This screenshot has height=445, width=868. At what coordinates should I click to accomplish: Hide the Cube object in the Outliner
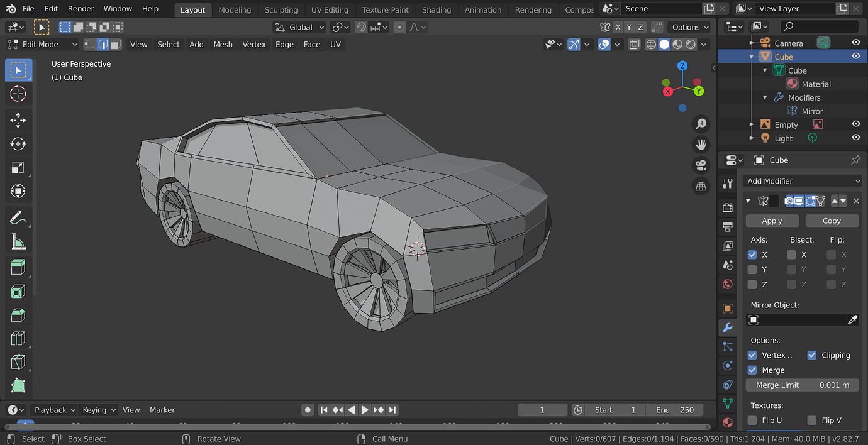855,56
